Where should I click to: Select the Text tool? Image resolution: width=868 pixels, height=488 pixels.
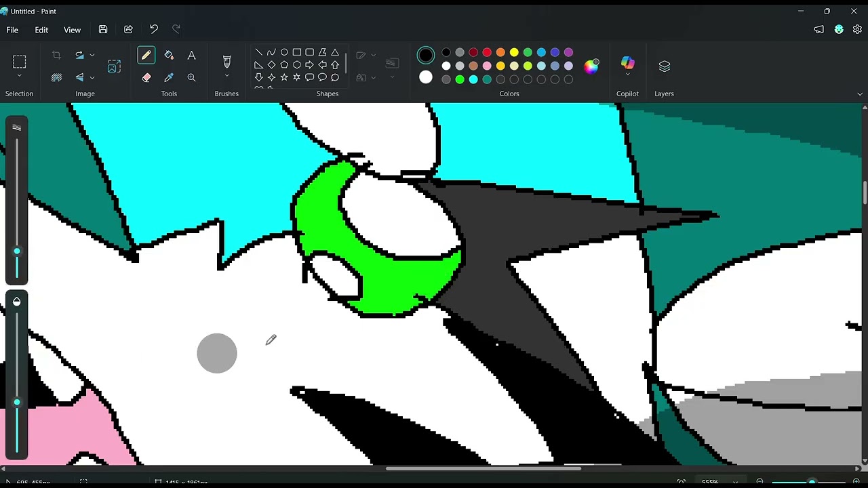[191, 55]
